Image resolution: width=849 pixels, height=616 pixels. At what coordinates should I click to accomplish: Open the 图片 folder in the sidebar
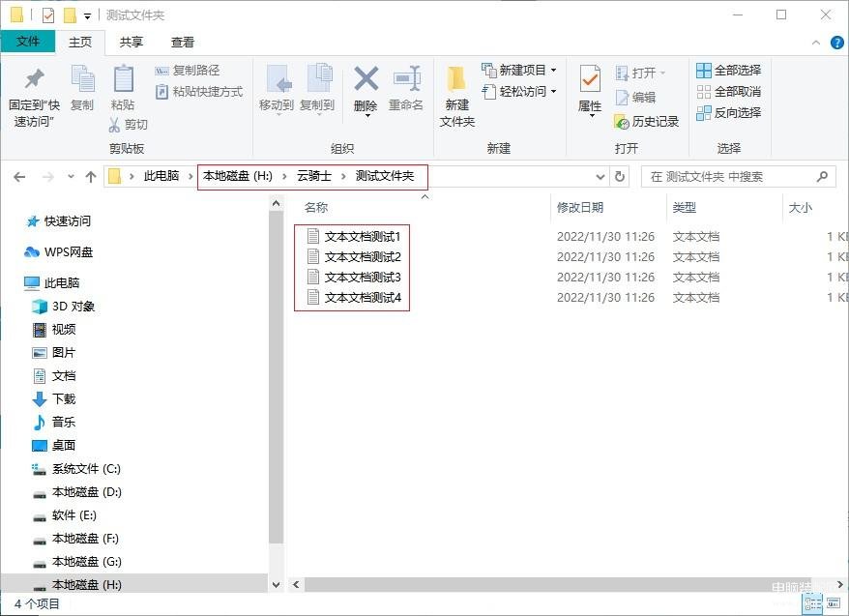pos(54,352)
